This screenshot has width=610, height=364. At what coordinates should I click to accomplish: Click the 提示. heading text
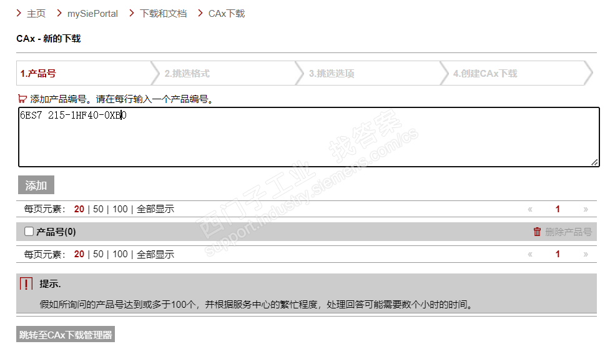click(50, 284)
